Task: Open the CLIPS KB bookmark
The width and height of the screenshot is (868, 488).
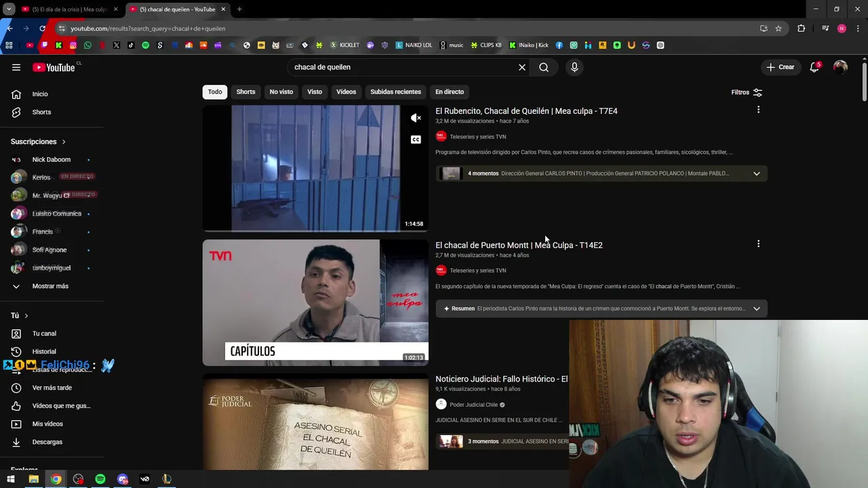Action: 486,45
